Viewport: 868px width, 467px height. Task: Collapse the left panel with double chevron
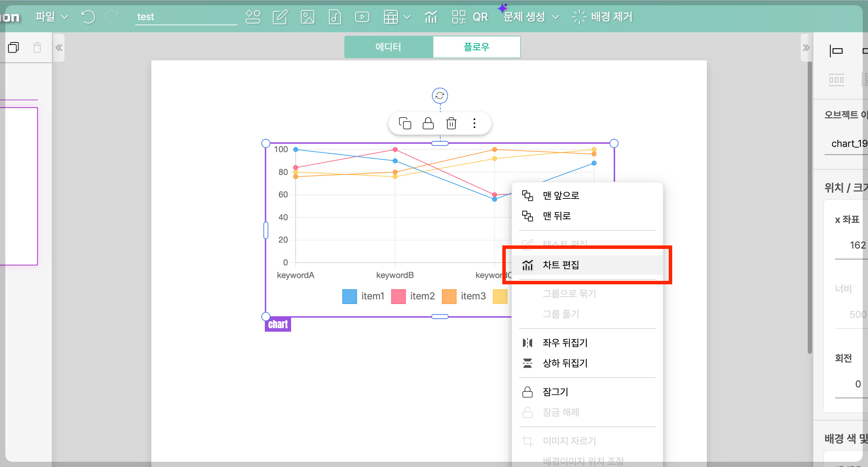[59, 48]
